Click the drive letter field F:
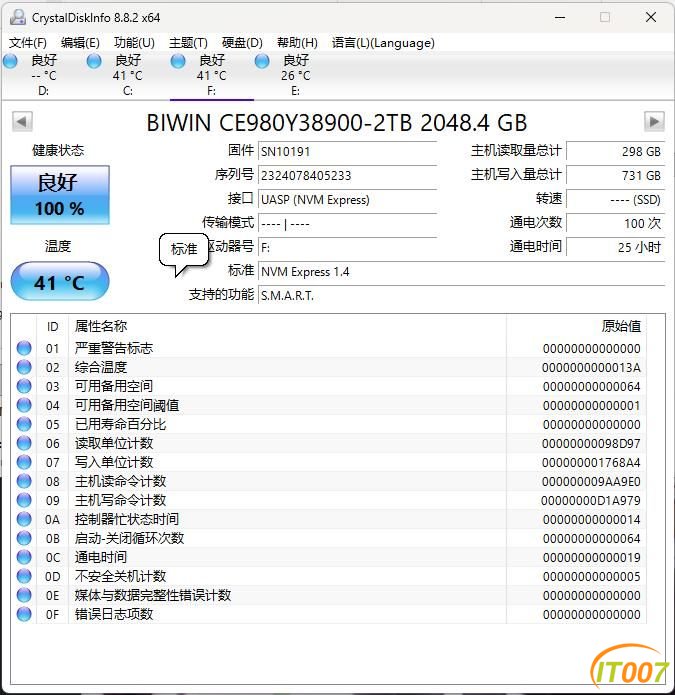Image resolution: width=675 pixels, height=695 pixels. (x=347, y=247)
